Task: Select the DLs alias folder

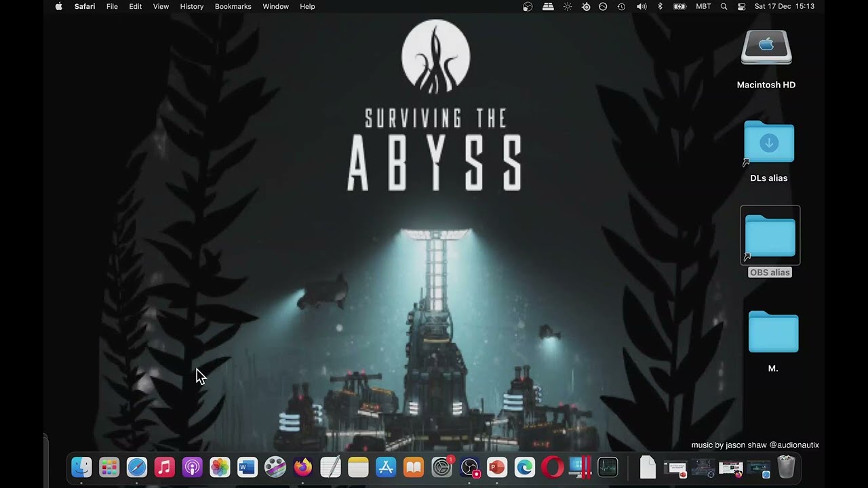Action: point(769,142)
